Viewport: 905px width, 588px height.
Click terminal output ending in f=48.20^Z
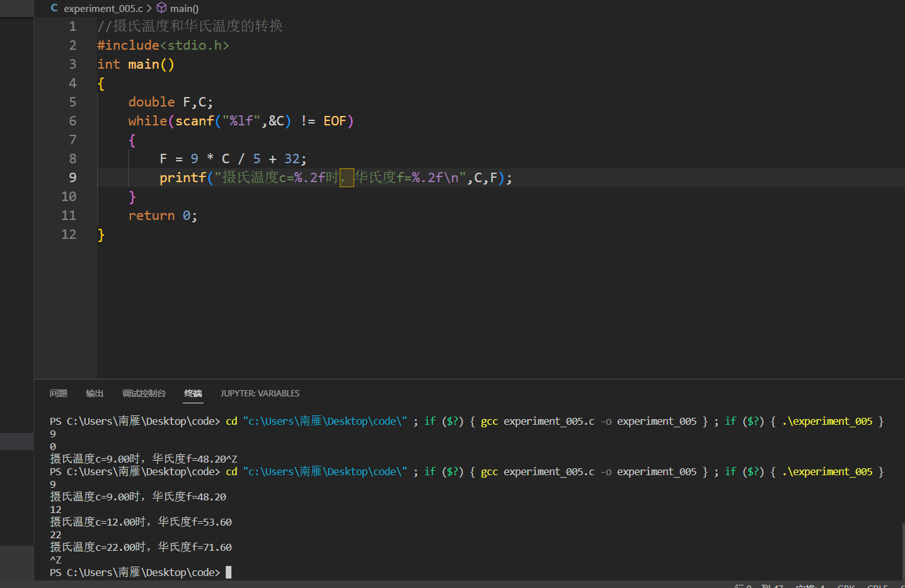coord(144,459)
